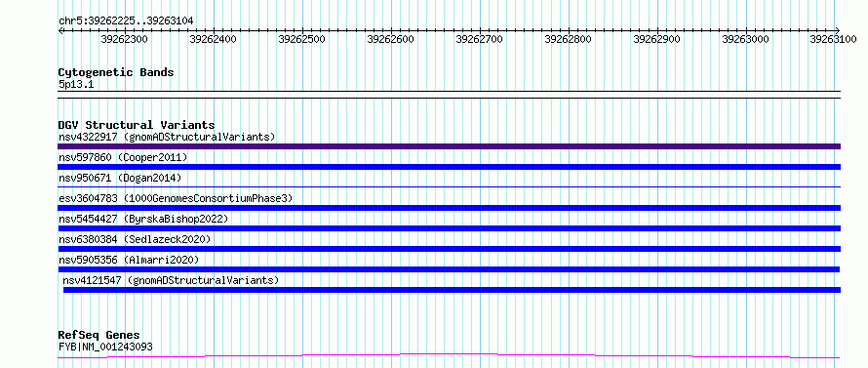The image size is (868, 368).
Task: Click ruler position 39263100
Action: pyautogui.click(x=833, y=39)
